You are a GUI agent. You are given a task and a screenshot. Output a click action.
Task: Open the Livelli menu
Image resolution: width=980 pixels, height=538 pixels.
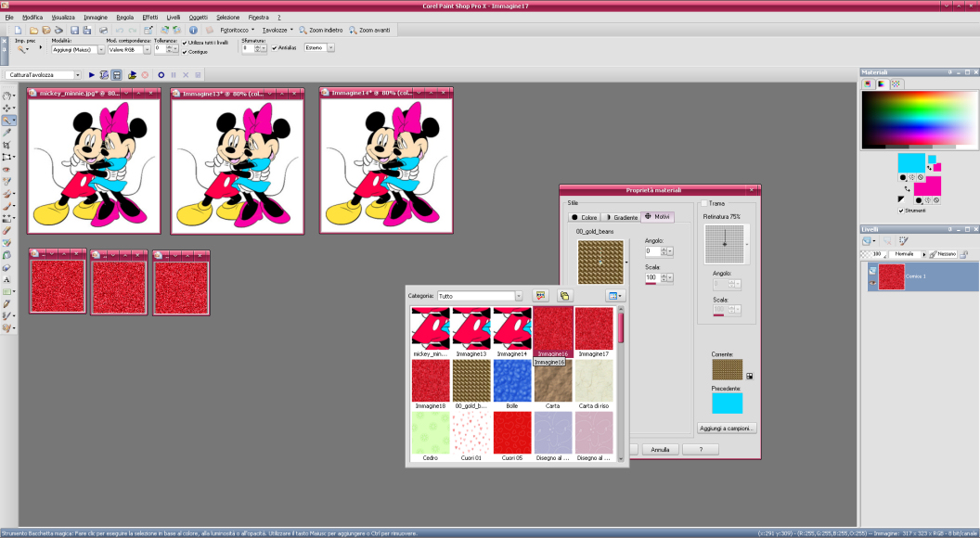tap(174, 18)
